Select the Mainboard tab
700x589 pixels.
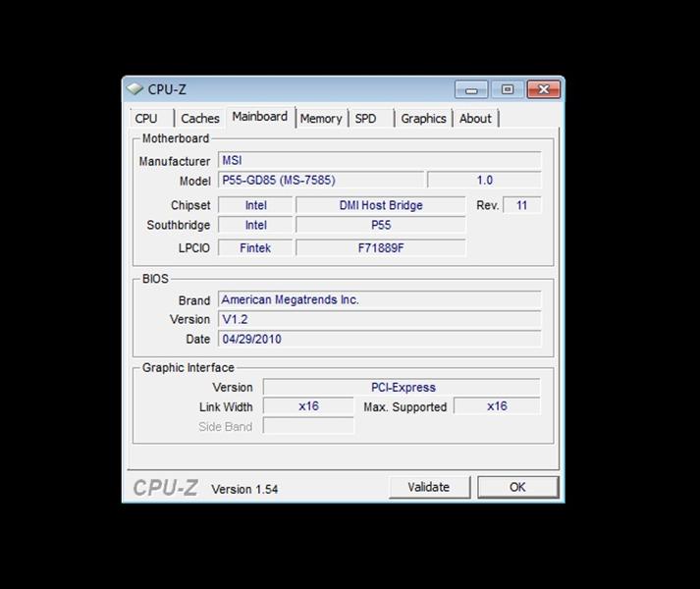tap(259, 117)
